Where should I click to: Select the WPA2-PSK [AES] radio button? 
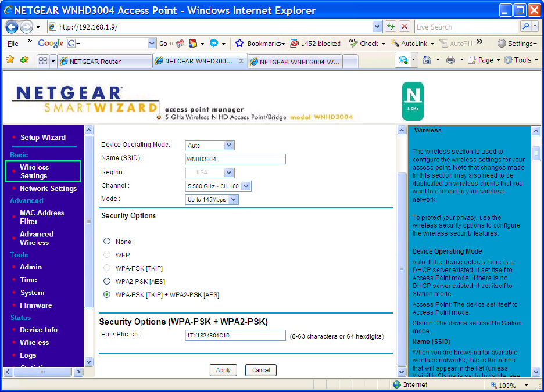coord(107,281)
